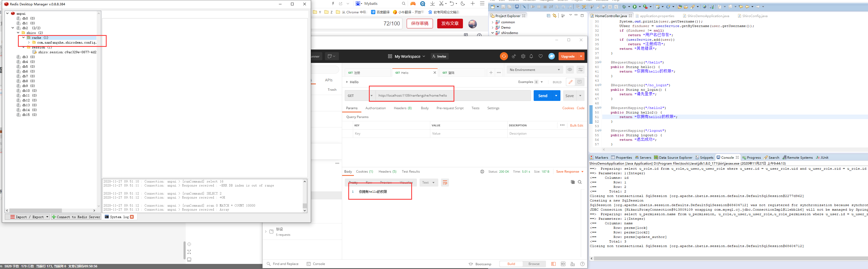Click Eclipse Debug bug icon
Viewport: 868px width, 269px height.
[624, 7]
